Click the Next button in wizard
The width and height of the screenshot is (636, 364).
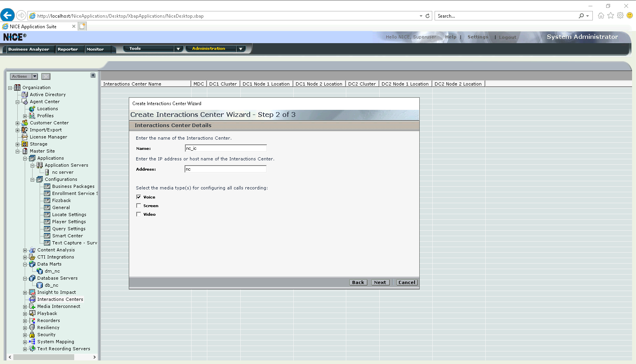click(x=380, y=282)
